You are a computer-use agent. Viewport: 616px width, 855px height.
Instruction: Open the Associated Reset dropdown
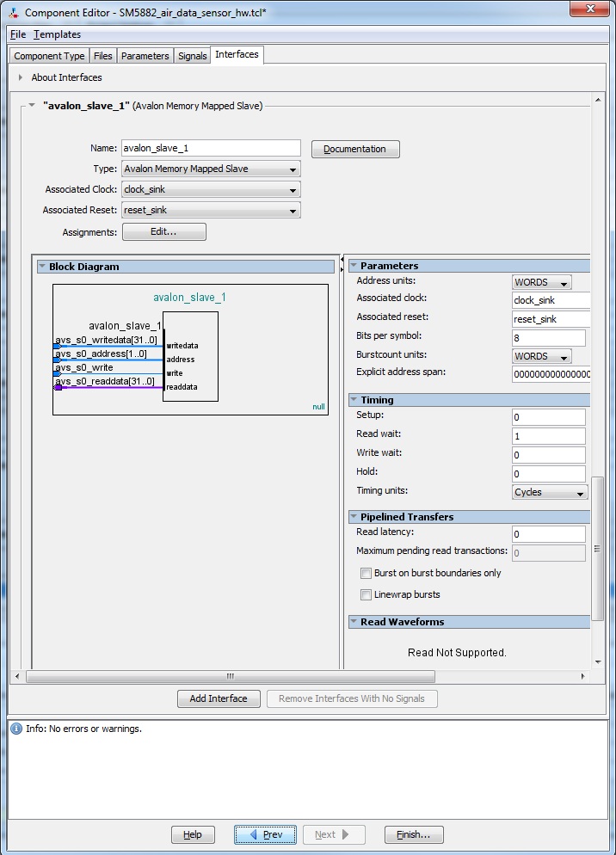tap(211, 211)
